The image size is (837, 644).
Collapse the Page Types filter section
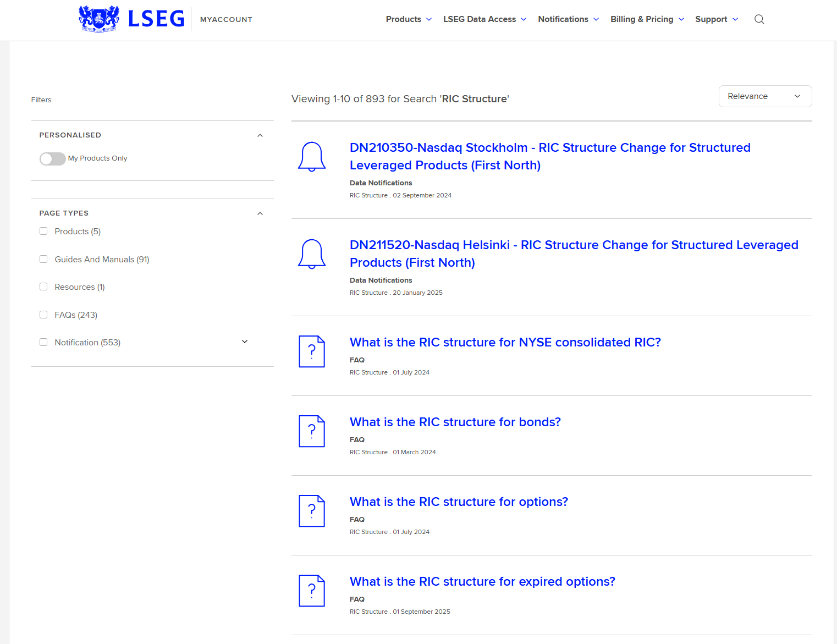260,213
